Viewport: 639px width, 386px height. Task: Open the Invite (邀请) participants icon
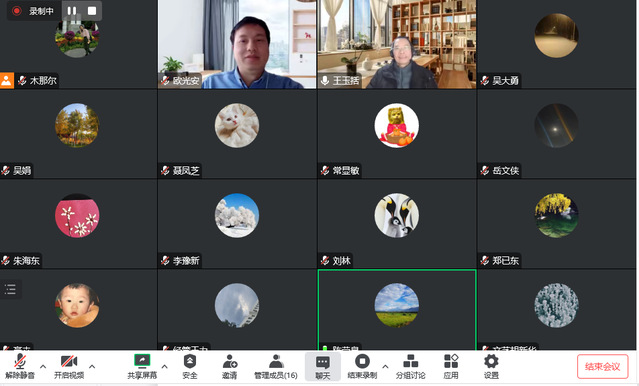point(230,366)
